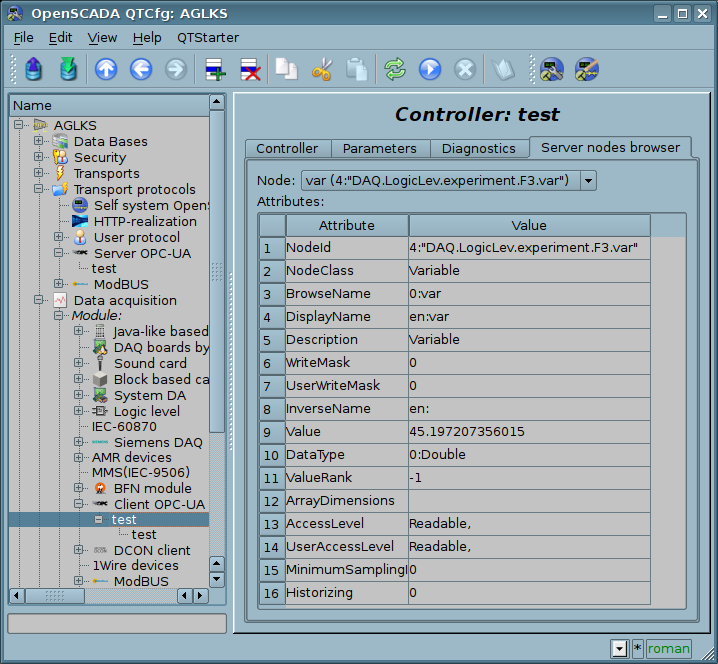Image resolution: width=718 pixels, height=664 pixels.
Task: Expand the Transports tree node
Action: [x=38, y=173]
